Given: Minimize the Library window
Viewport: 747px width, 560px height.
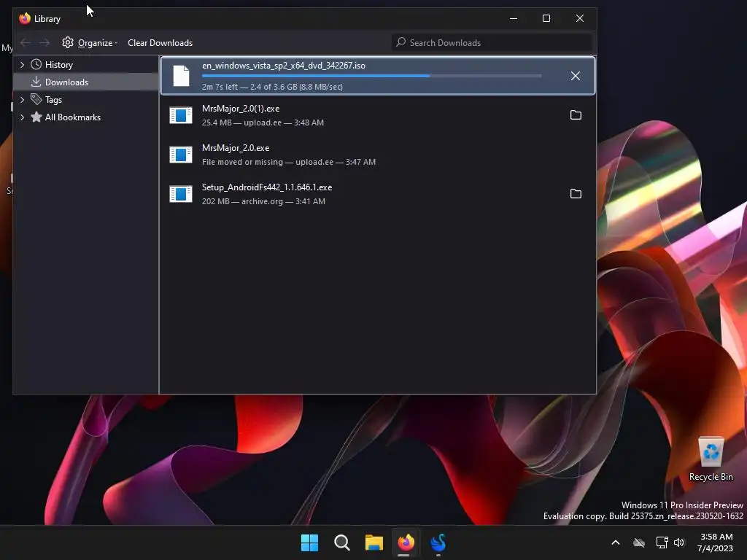Looking at the screenshot, I should point(513,18).
